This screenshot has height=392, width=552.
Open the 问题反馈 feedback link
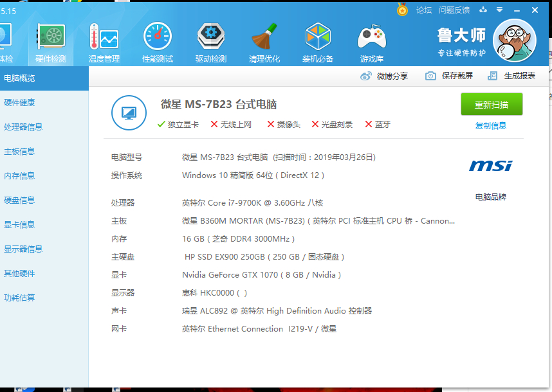tap(454, 10)
